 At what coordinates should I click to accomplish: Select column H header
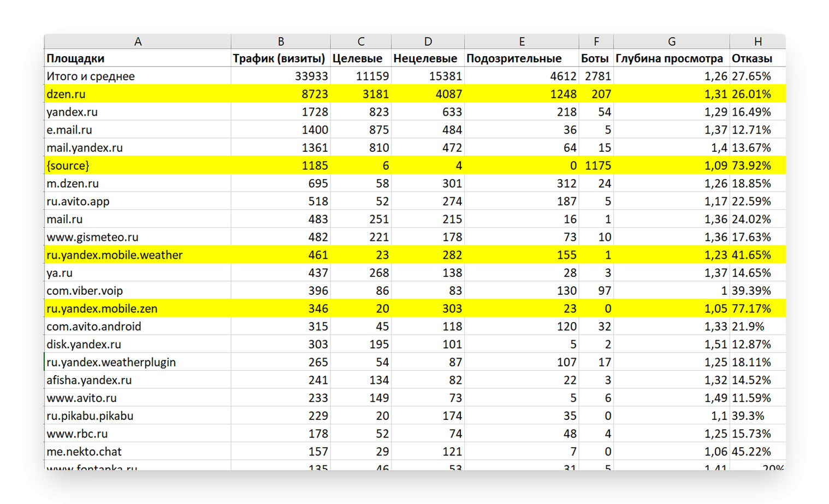coord(758,41)
